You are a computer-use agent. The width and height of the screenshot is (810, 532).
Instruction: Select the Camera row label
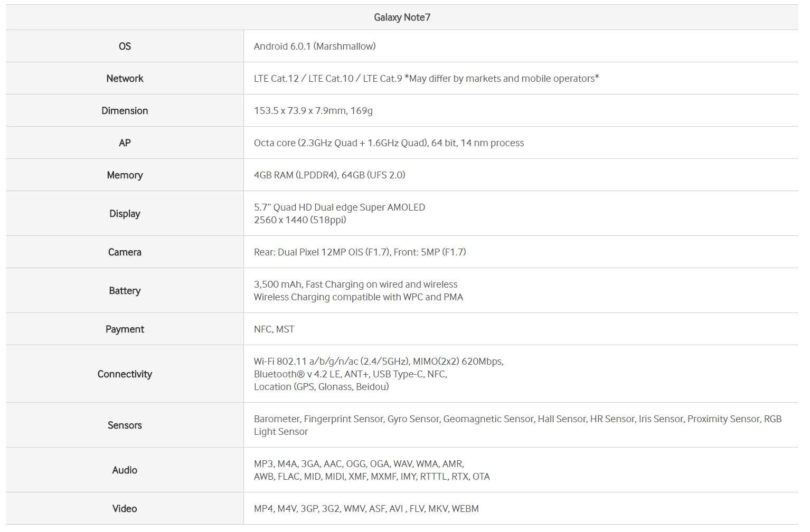click(125, 252)
